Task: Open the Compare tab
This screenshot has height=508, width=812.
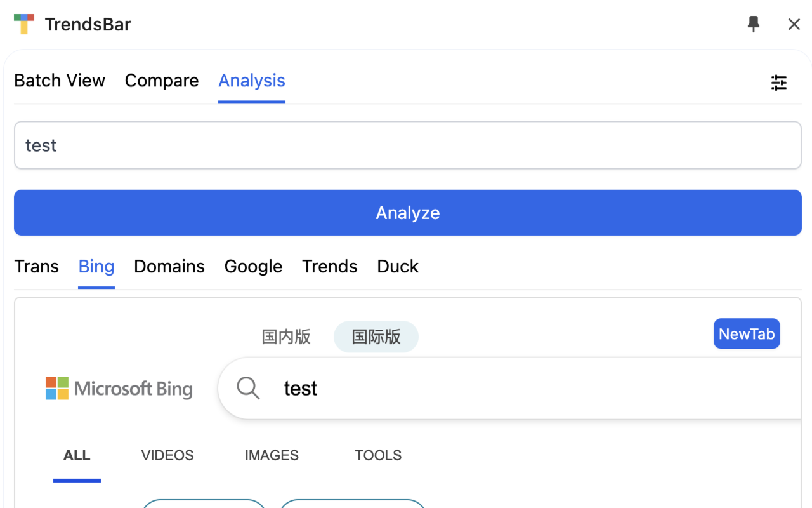Action: click(x=162, y=81)
